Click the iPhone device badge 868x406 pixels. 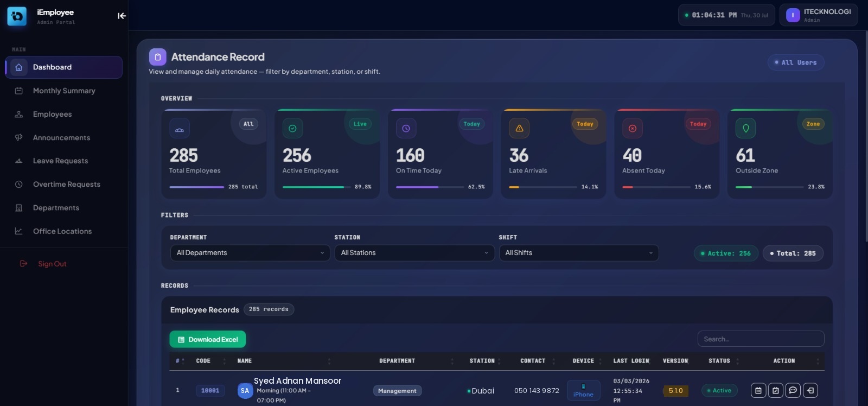584,390
